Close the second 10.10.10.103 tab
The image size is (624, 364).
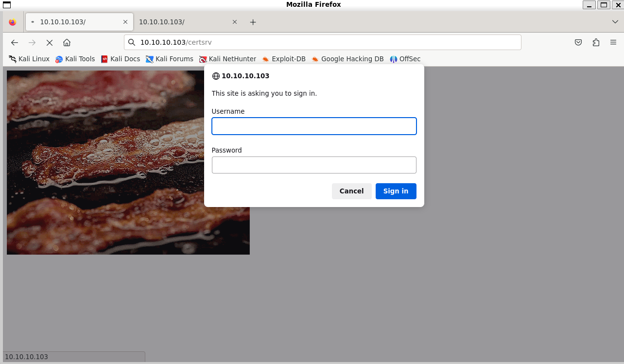pyautogui.click(x=235, y=22)
